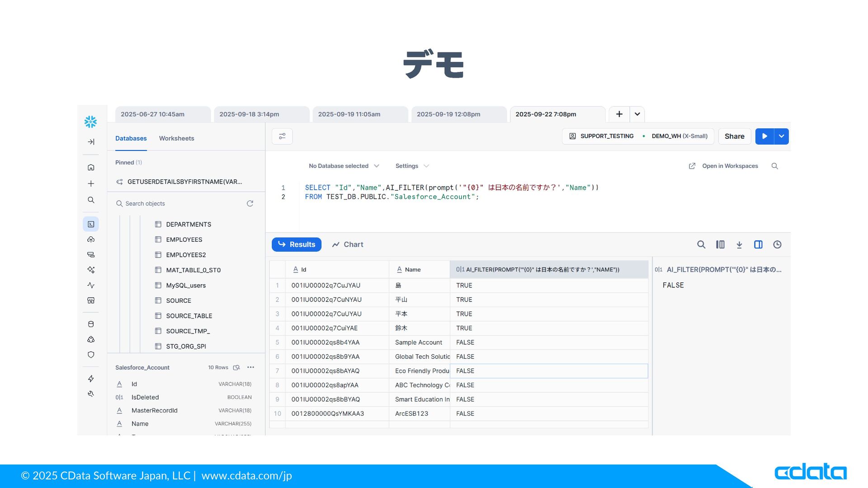Click the 'ArcESB123' name cell

pos(420,413)
